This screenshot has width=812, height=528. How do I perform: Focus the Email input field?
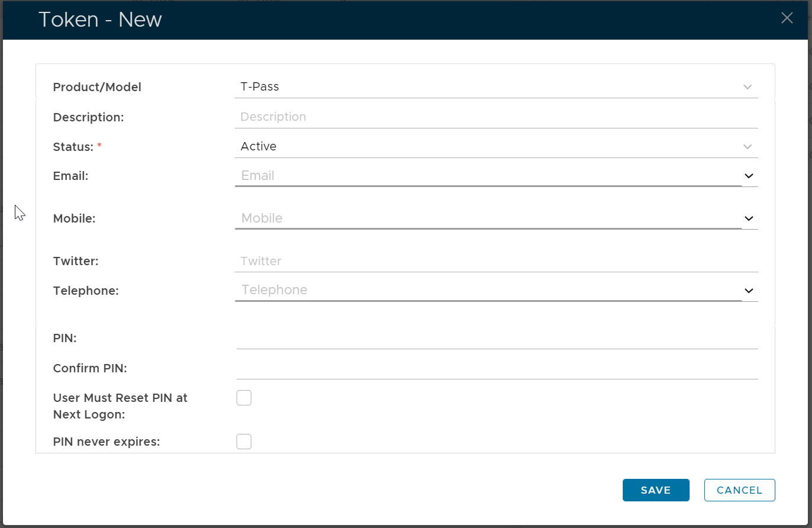pyautogui.click(x=487, y=176)
